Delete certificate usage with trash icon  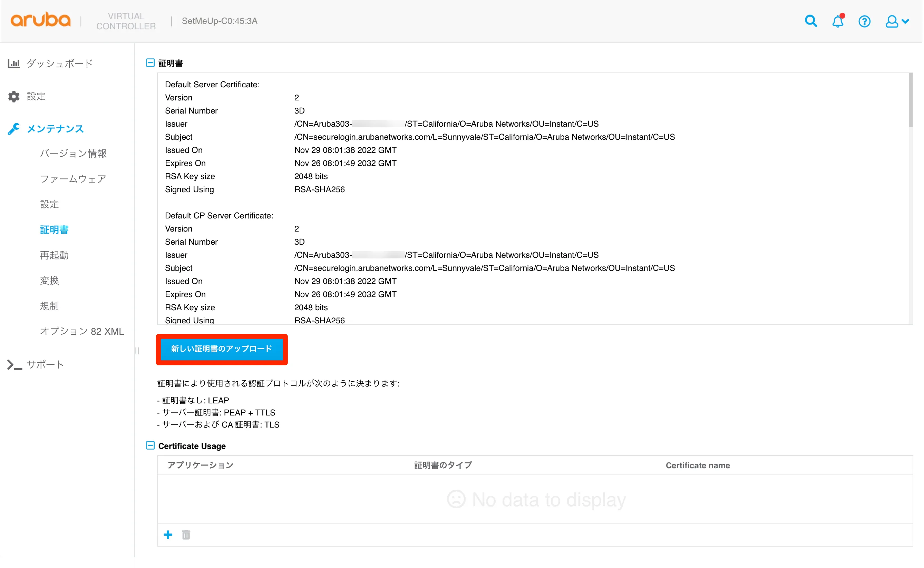(x=186, y=535)
